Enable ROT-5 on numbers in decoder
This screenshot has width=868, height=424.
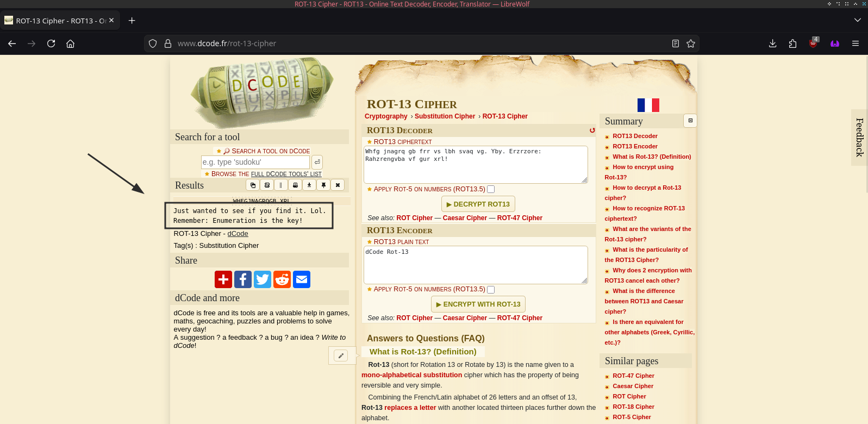pyautogui.click(x=491, y=189)
